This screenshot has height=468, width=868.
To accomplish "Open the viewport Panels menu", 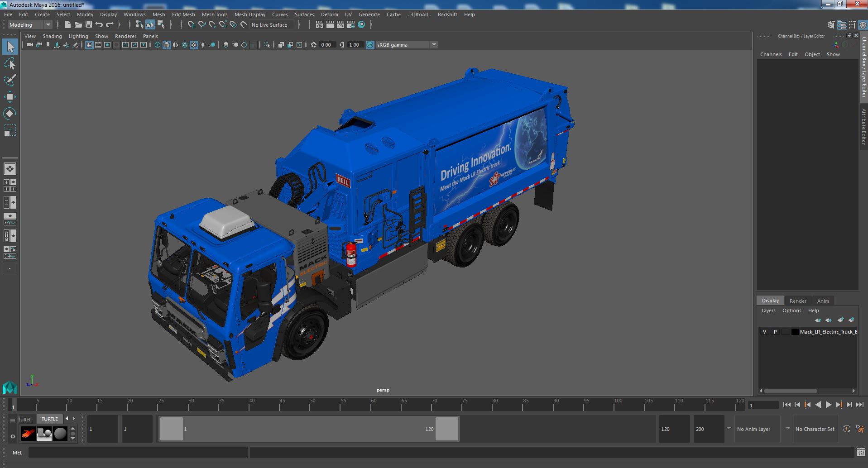I will pos(150,36).
